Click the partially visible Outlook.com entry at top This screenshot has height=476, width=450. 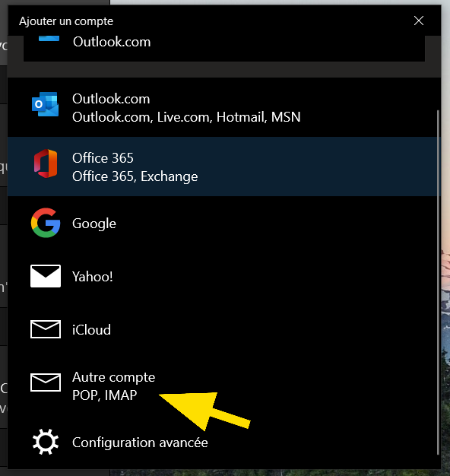click(224, 49)
